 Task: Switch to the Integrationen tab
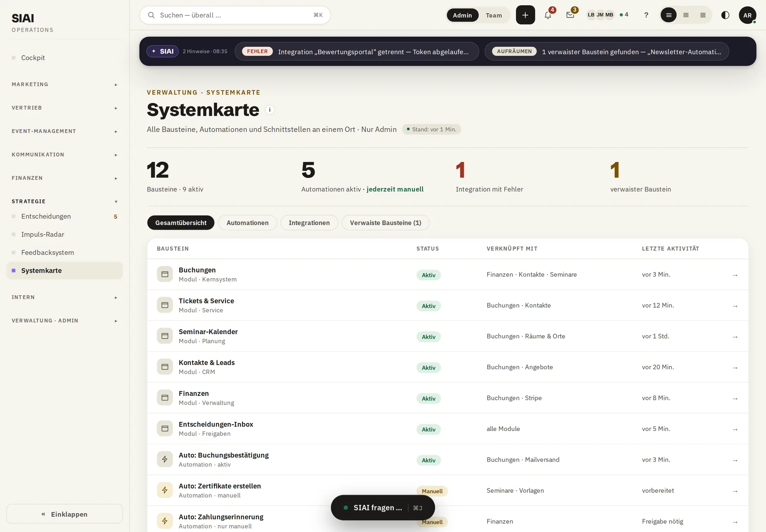309,223
